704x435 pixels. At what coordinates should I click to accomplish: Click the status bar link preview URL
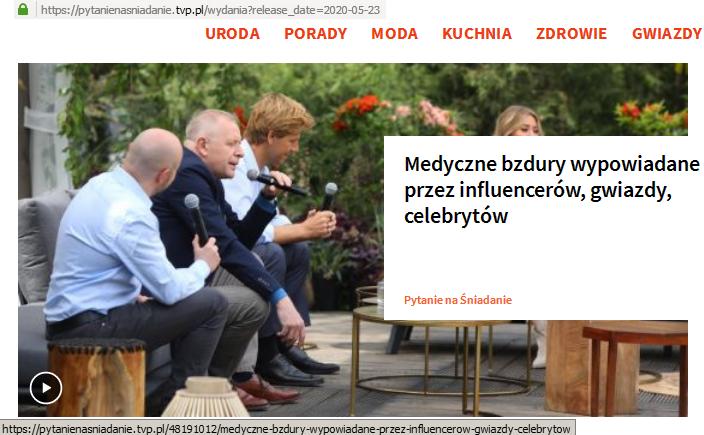286,429
